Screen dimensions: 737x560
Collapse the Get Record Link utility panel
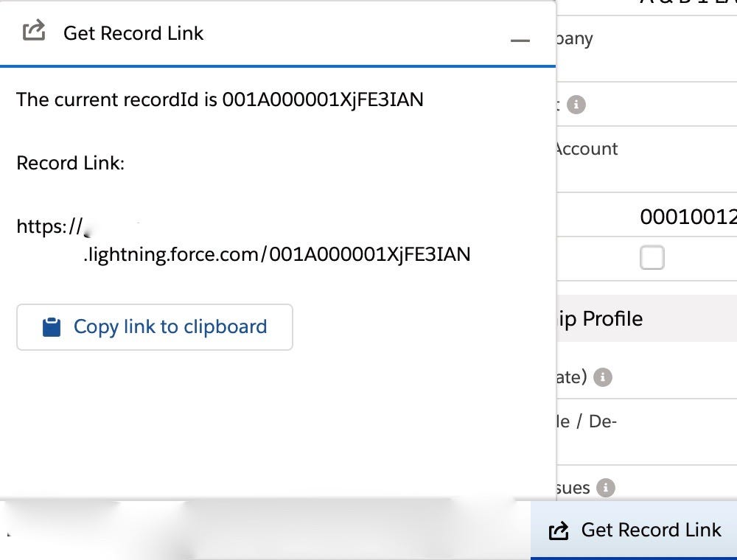(x=521, y=41)
